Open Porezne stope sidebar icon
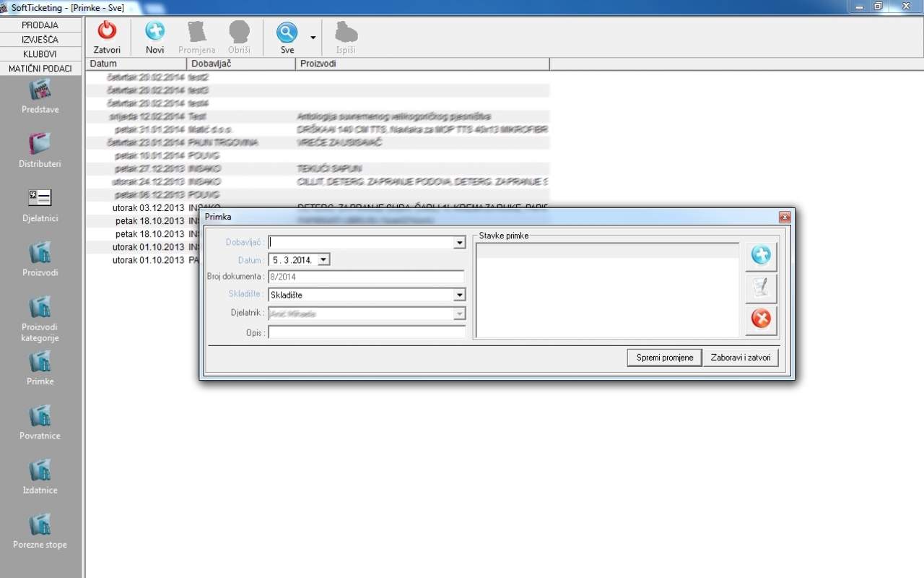Screen dimensions: 924x578 pyautogui.click(x=40, y=525)
